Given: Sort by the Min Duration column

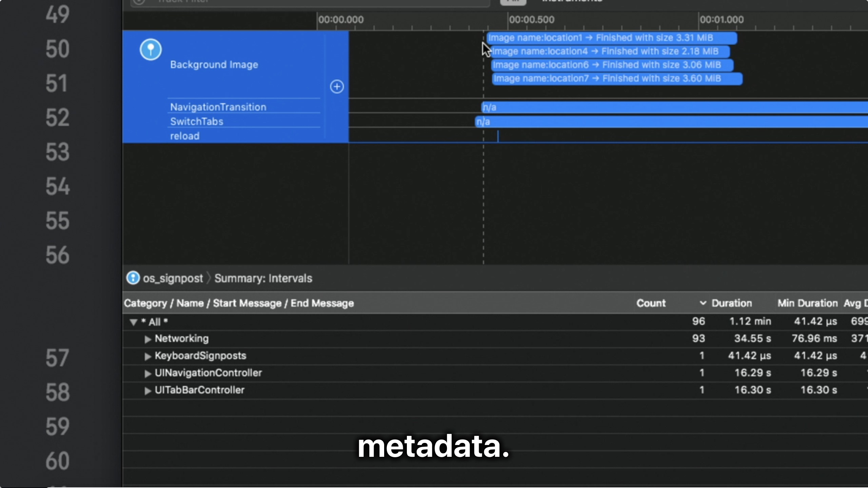Looking at the screenshot, I should tap(807, 303).
